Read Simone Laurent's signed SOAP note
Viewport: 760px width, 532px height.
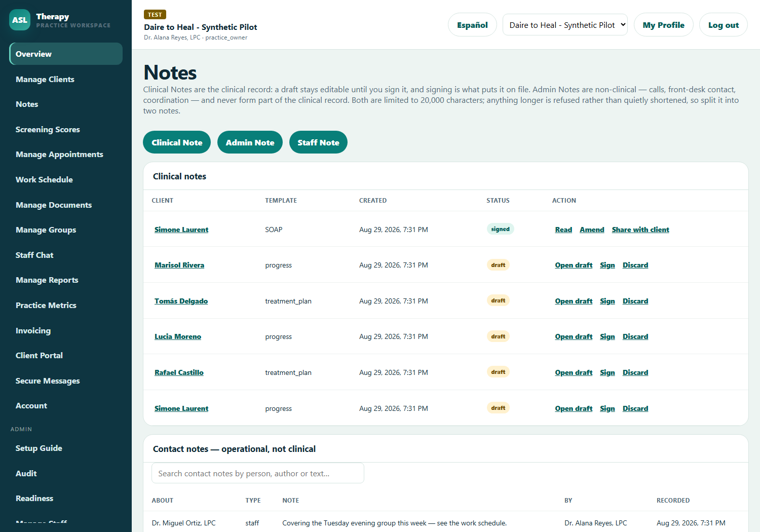(x=563, y=230)
